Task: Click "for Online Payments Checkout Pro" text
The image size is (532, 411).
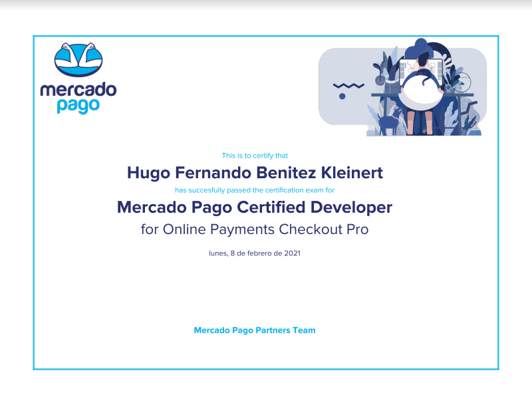Action: click(255, 229)
